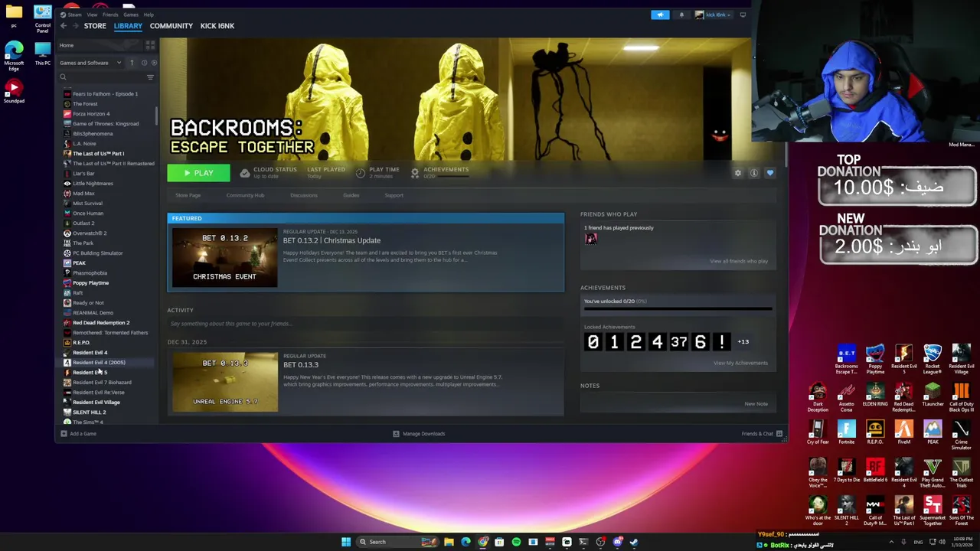Open the Games menu
Screen dimensions: 980x551
(x=131, y=15)
